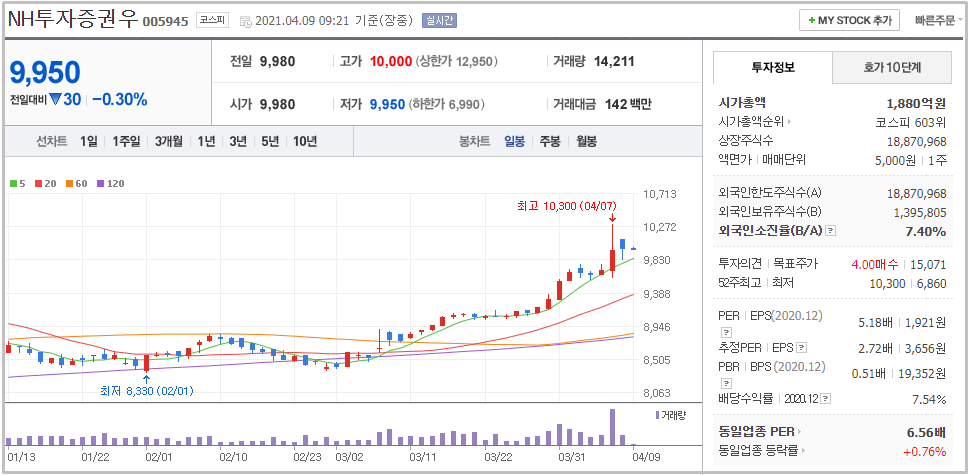Open the 동일업종 PER link
970x475 pixels.
coord(760,431)
